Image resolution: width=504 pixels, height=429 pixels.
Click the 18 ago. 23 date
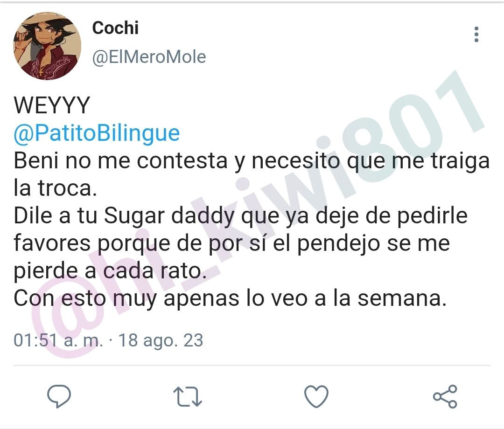click(x=161, y=340)
